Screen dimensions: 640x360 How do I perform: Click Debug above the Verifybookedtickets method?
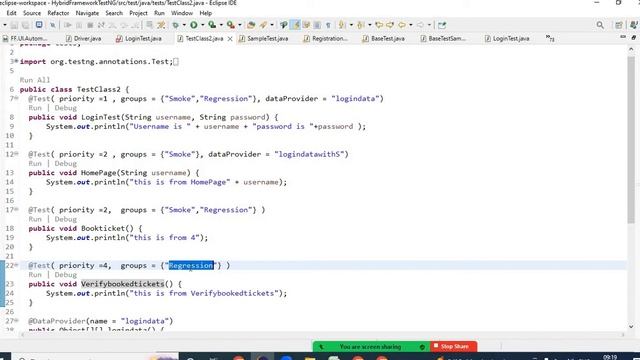click(65, 275)
